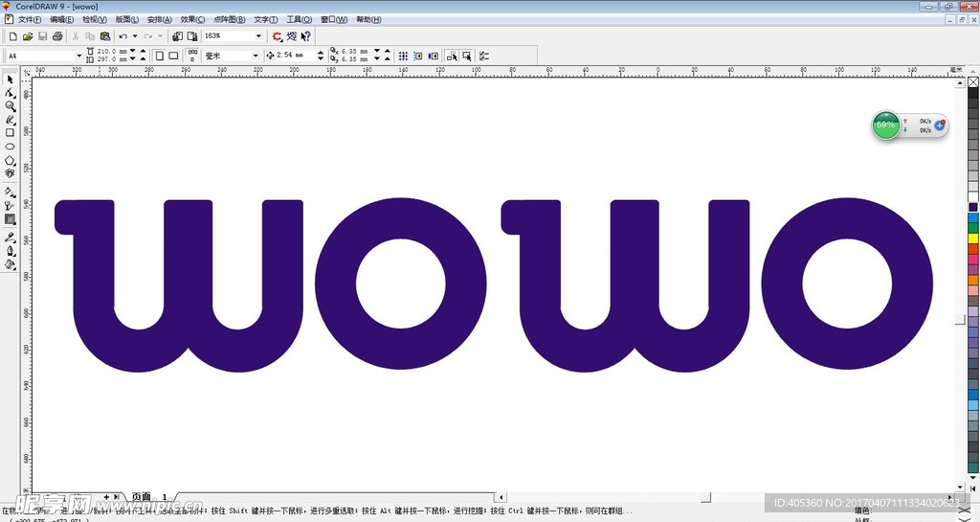The height and width of the screenshot is (522, 980).
Task: Toggle treat all objects as filled
Action: (466, 56)
